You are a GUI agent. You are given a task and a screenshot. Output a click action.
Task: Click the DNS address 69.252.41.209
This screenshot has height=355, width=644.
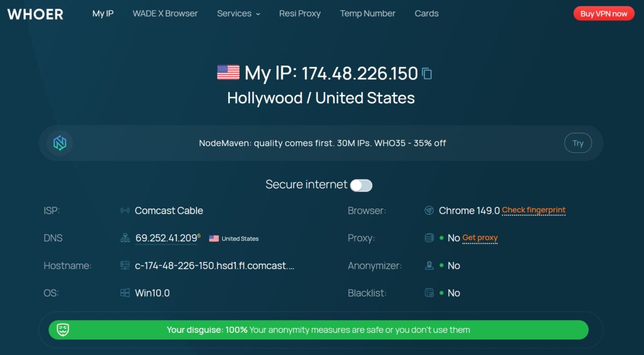click(166, 238)
